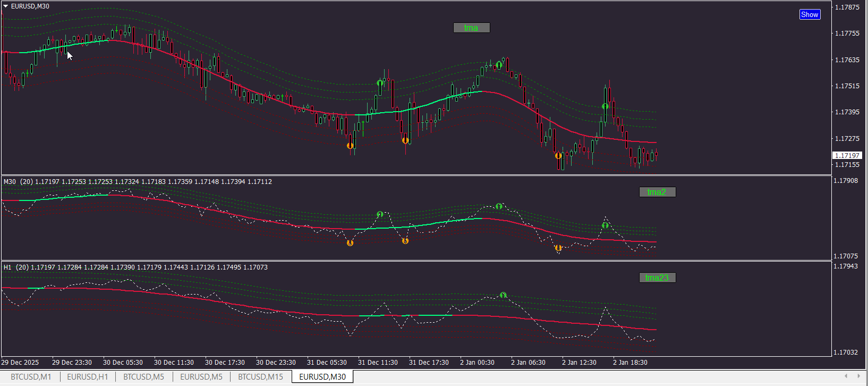Select the active EURUSD,M30 chart tab
Image resolution: width=868 pixels, height=386 pixels.
[322, 376]
